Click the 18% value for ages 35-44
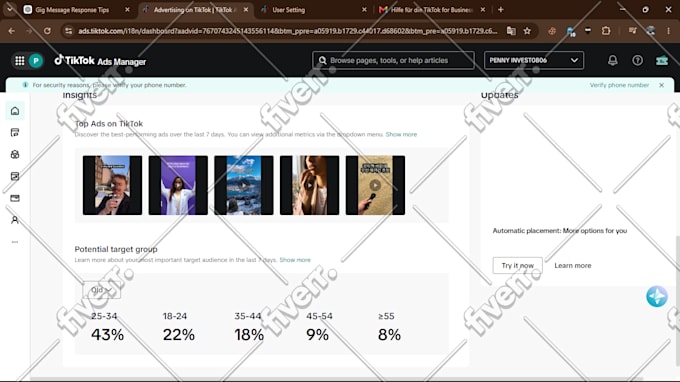This screenshot has width=680, height=382. (x=249, y=335)
